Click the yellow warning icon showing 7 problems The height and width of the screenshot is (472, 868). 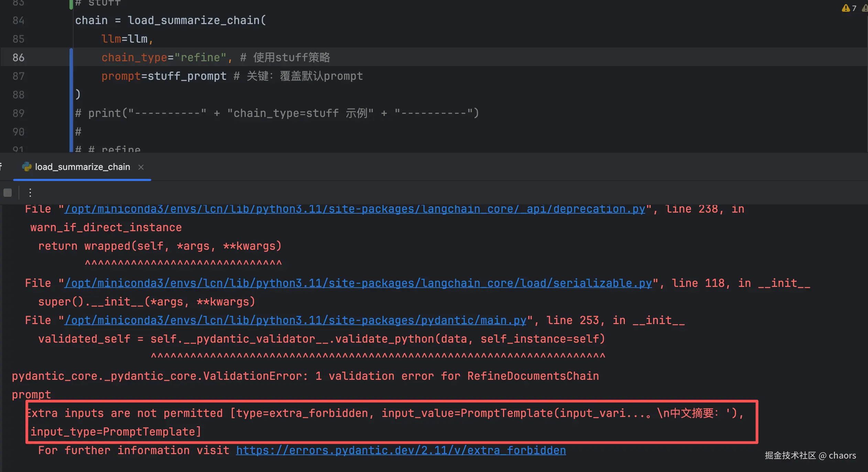click(x=846, y=8)
